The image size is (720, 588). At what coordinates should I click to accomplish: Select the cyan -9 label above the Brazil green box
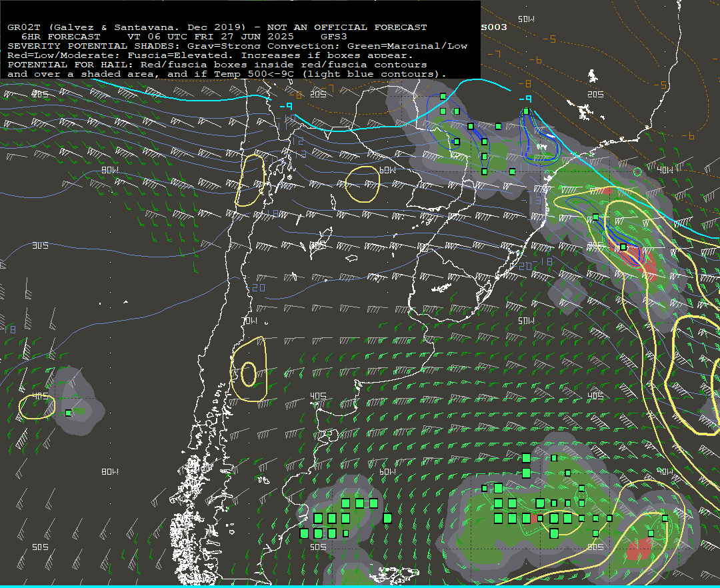pos(525,99)
